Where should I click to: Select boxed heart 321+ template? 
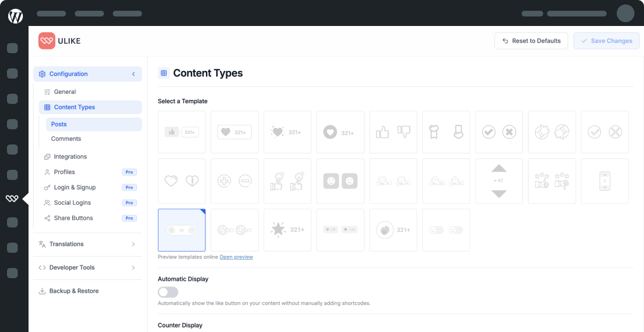235,132
